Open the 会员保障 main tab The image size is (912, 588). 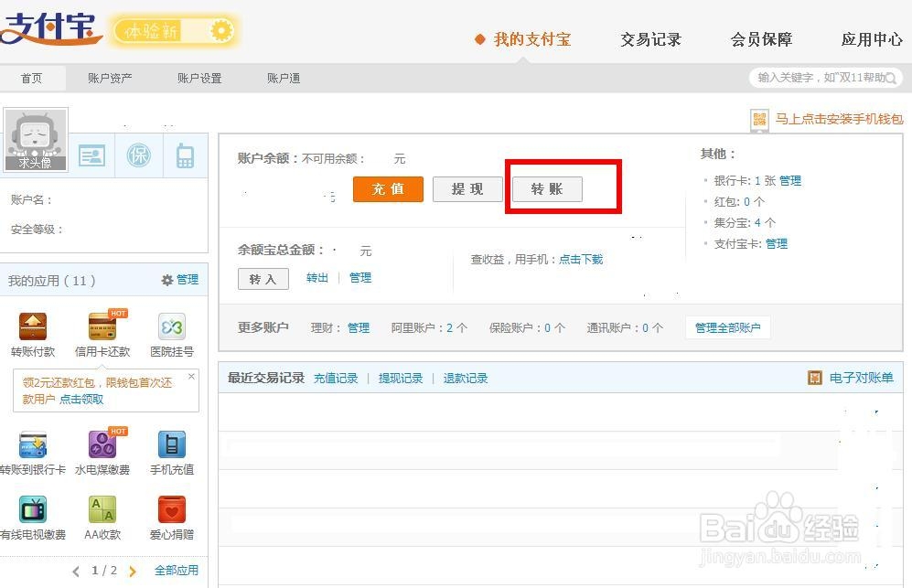[761, 39]
